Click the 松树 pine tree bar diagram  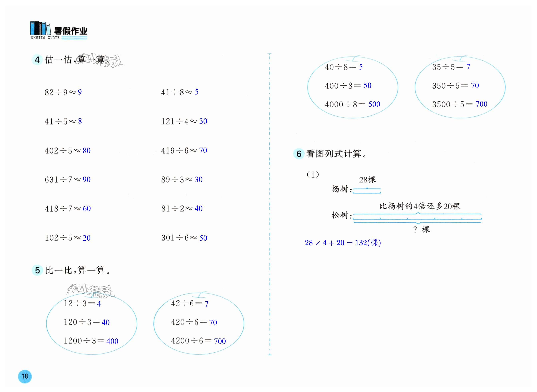417,218
